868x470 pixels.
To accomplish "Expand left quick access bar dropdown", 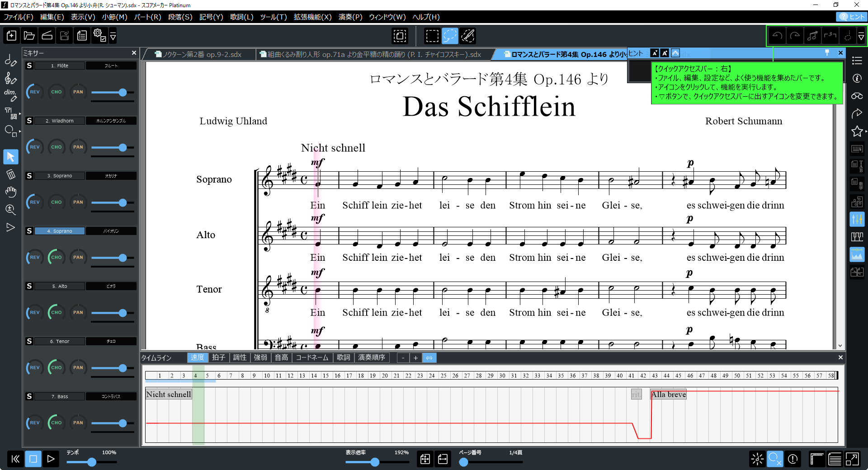I will [x=113, y=36].
